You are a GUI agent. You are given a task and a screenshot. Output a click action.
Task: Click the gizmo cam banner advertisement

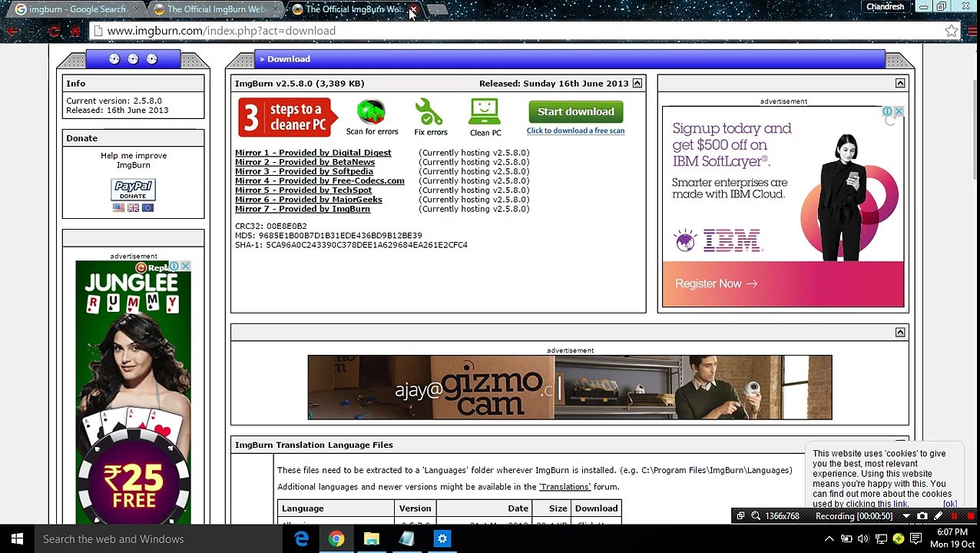[x=569, y=387]
